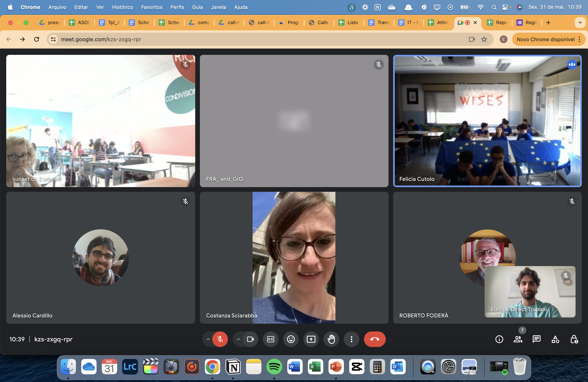Open the more options three-dot menu

pos(352,339)
